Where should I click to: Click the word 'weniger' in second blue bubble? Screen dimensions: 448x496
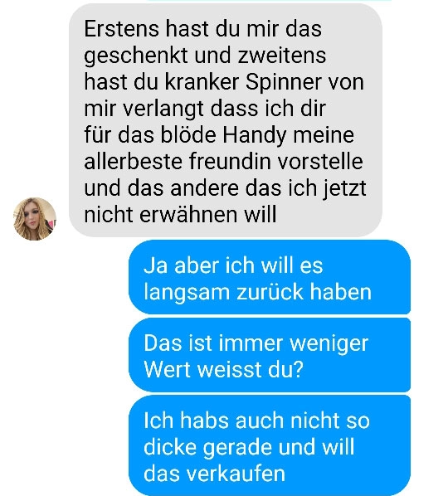click(329, 343)
